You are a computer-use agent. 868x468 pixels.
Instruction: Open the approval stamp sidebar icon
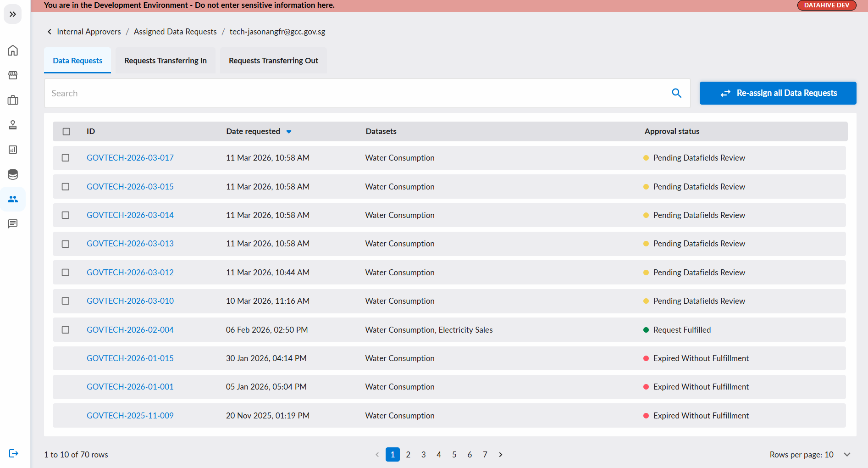point(13,125)
